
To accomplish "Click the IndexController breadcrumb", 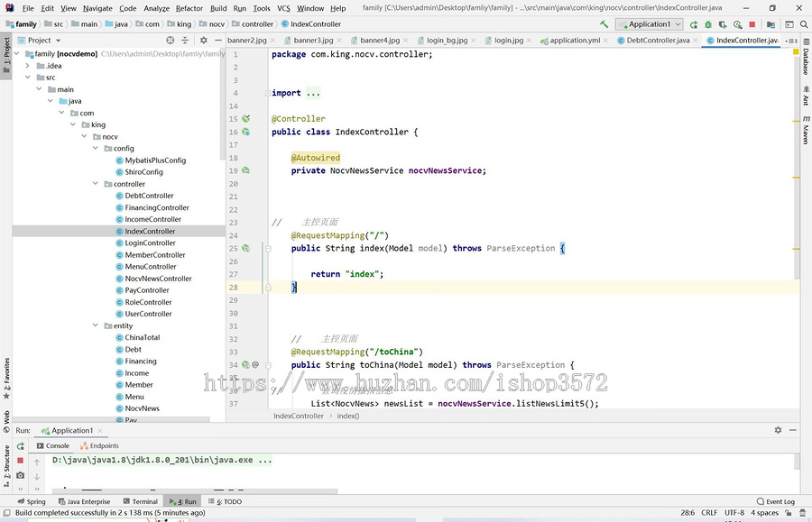I will click(299, 416).
